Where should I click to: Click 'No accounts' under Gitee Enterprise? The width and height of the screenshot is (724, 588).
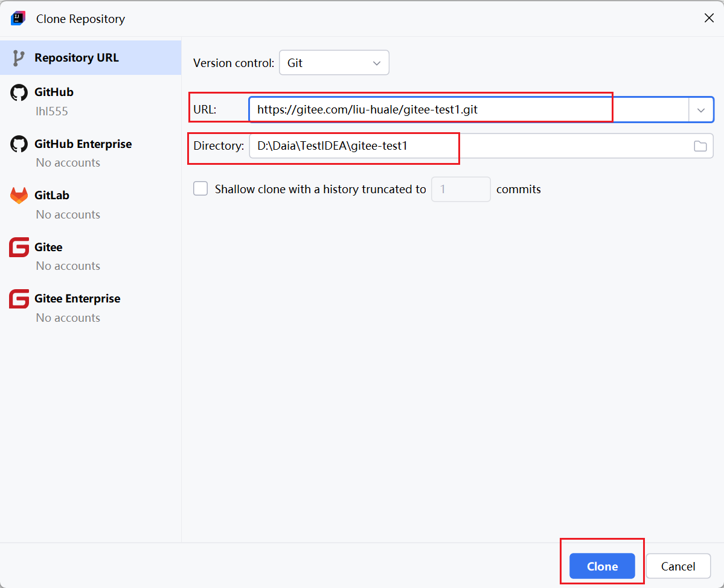click(68, 318)
